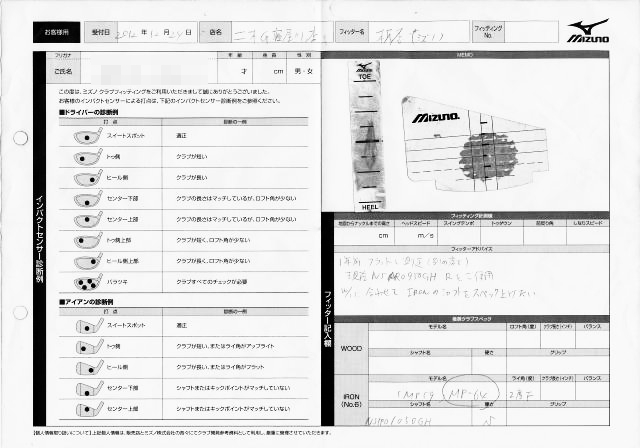The height and width of the screenshot is (448, 640).
Task: Click the driver head icon for センター上部
Action: [x=88, y=220]
